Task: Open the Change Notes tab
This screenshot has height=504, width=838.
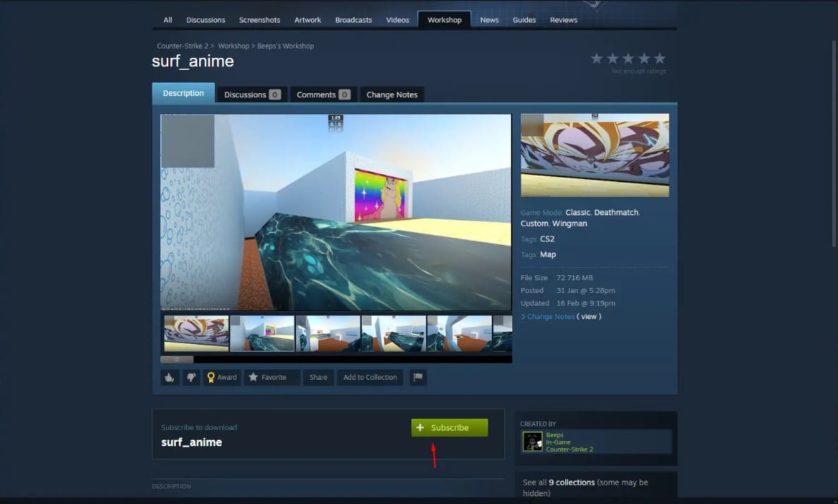Action: click(x=391, y=95)
